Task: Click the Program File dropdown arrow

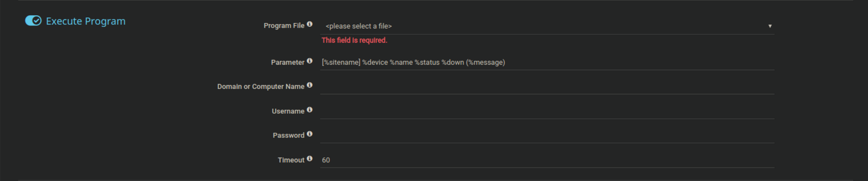Action: [770, 26]
